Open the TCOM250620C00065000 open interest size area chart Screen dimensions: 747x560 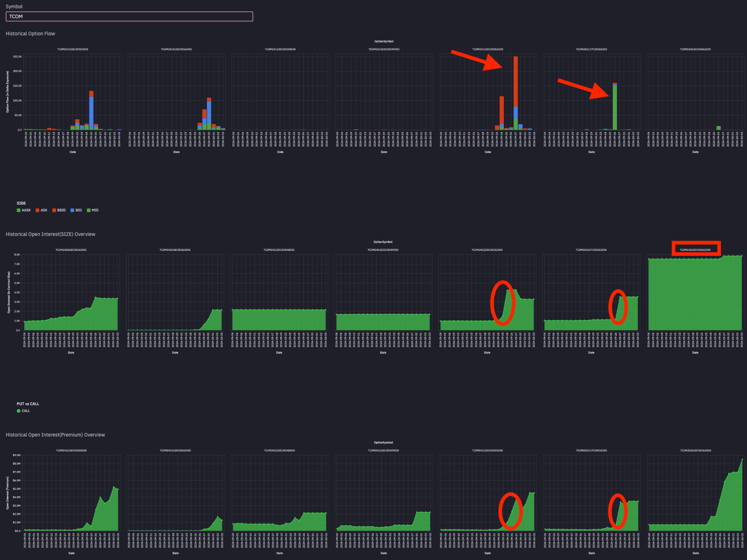click(695, 293)
